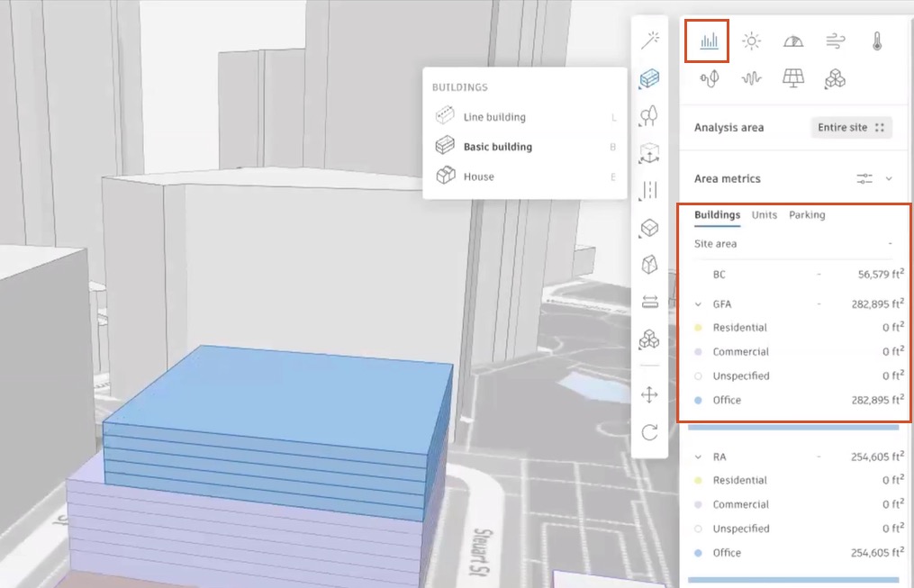914x588 pixels.
Task: Click the GFA total 282,895 ft²
Action: (877, 303)
